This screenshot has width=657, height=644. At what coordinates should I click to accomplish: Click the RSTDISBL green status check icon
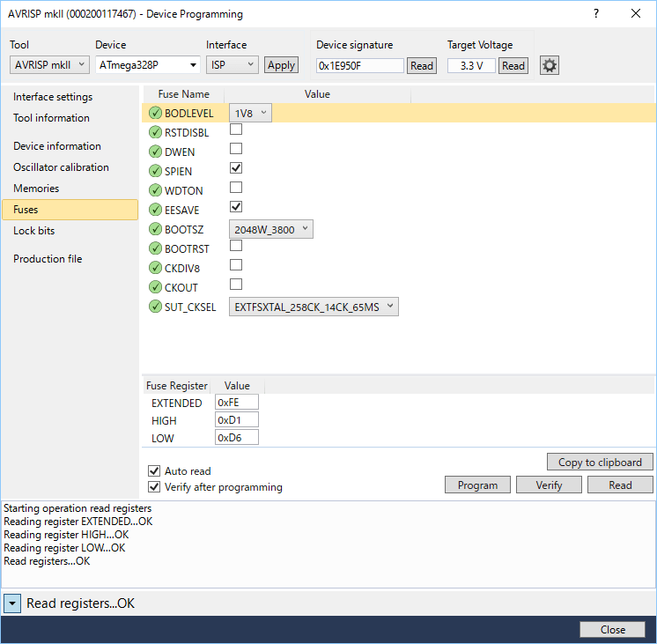[155, 132]
